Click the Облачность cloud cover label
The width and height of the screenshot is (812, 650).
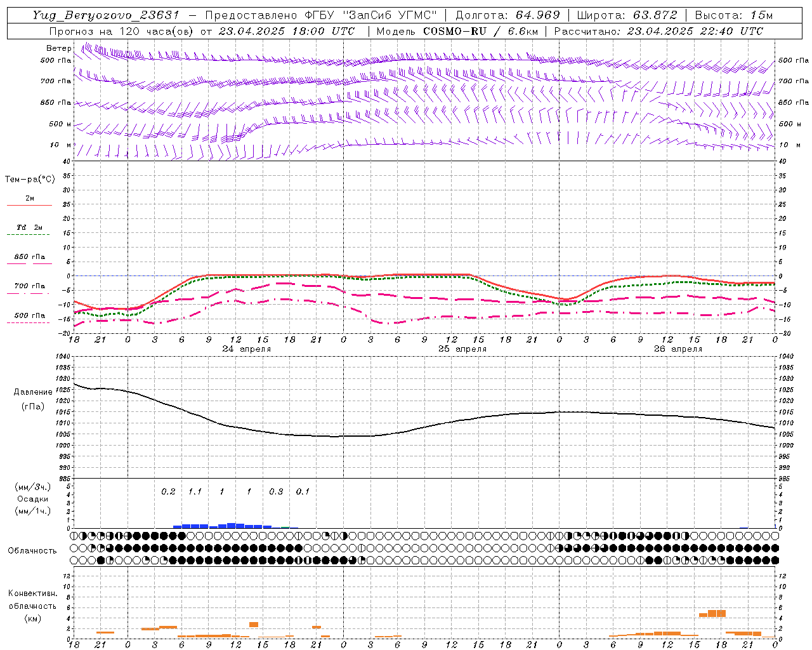(x=32, y=550)
